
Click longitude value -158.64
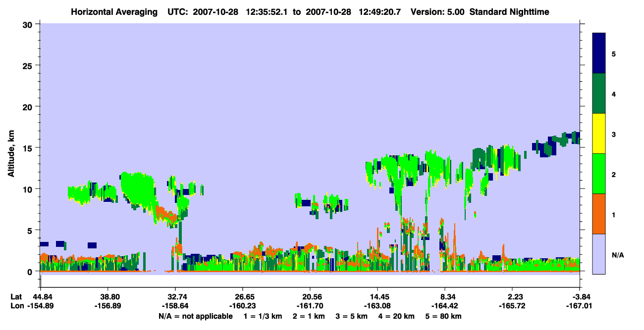[175, 306]
